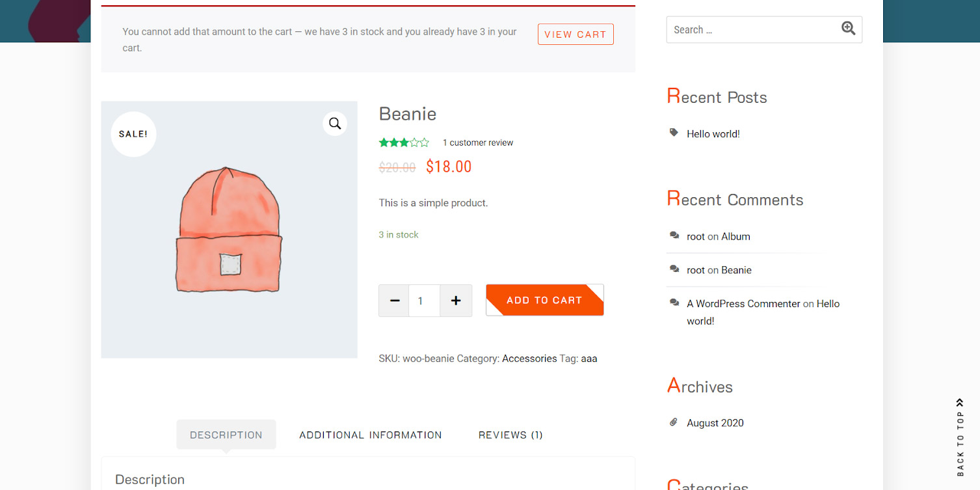
Task: Click the Accessories category link
Action: (x=529, y=359)
